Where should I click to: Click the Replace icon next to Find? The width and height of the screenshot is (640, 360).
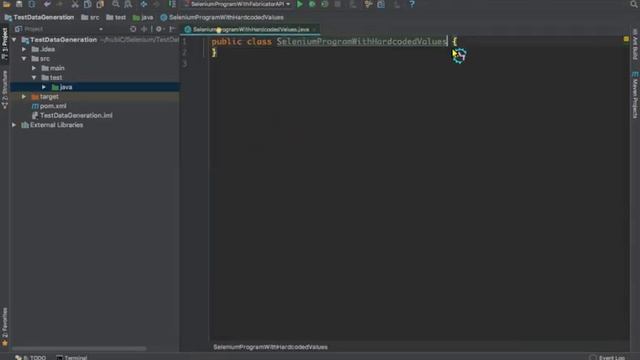click(x=128, y=4)
